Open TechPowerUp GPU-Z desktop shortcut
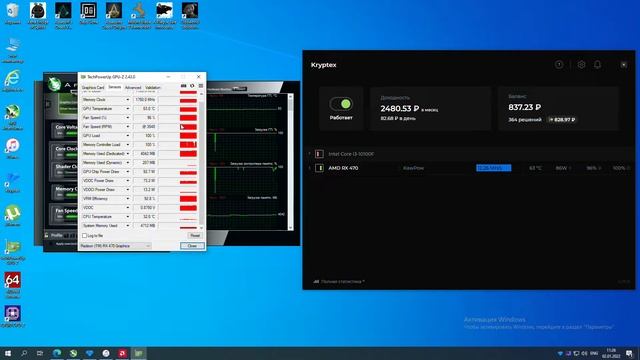 click(13, 252)
